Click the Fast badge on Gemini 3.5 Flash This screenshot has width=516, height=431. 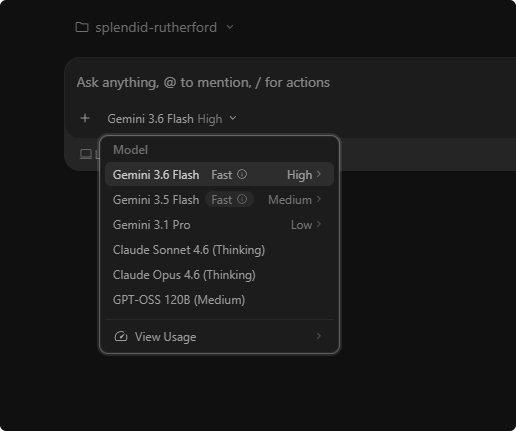pos(229,199)
